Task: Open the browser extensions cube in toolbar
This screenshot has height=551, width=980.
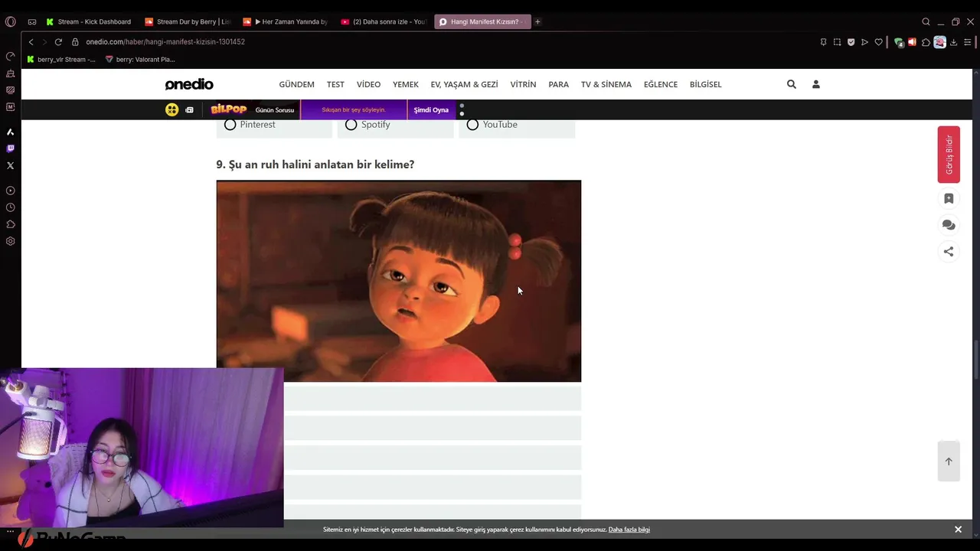Action: (x=926, y=42)
